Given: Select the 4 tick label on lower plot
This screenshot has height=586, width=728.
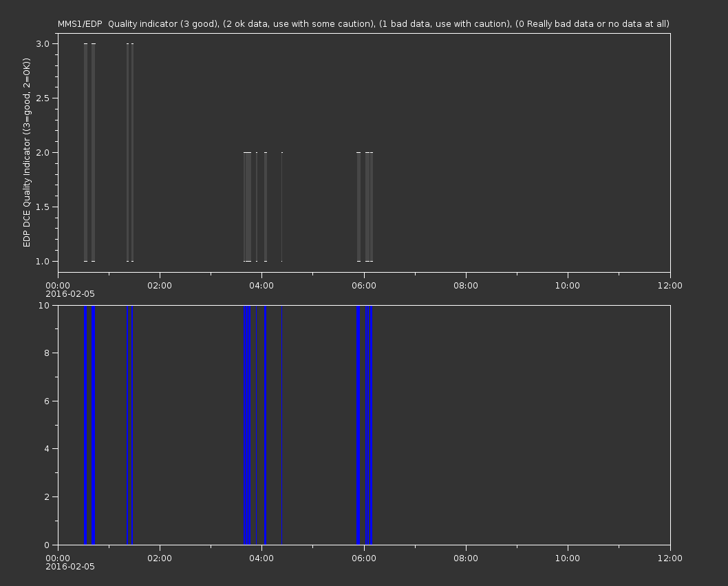Looking at the screenshot, I should coord(47,449).
